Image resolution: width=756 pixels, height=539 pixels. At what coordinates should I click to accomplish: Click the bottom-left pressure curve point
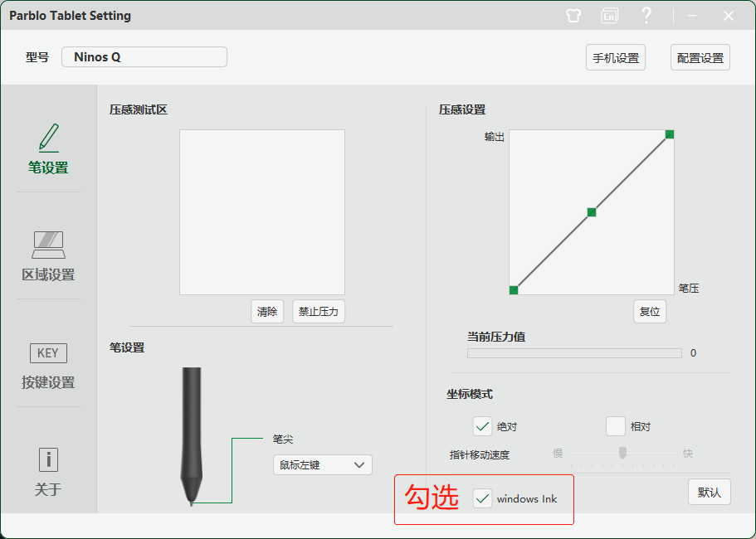(514, 290)
